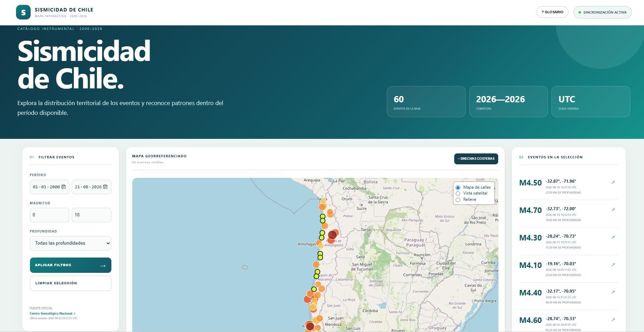The width and height of the screenshot is (644, 332).
Task: Click the large dark red earthquake marker near Antofagasta
Action: pyautogui.click(x=332, y=235)
